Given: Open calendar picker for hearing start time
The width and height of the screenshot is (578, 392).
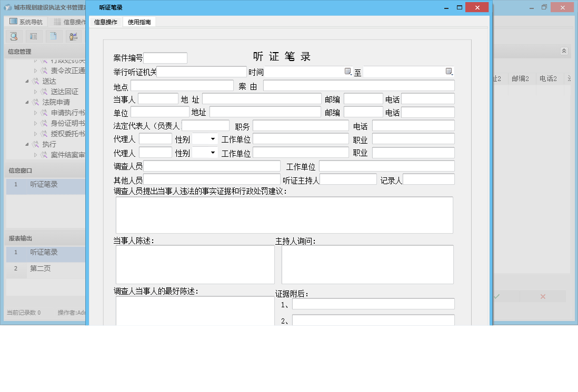Looking at the screenshot, I should coord(346,71).
